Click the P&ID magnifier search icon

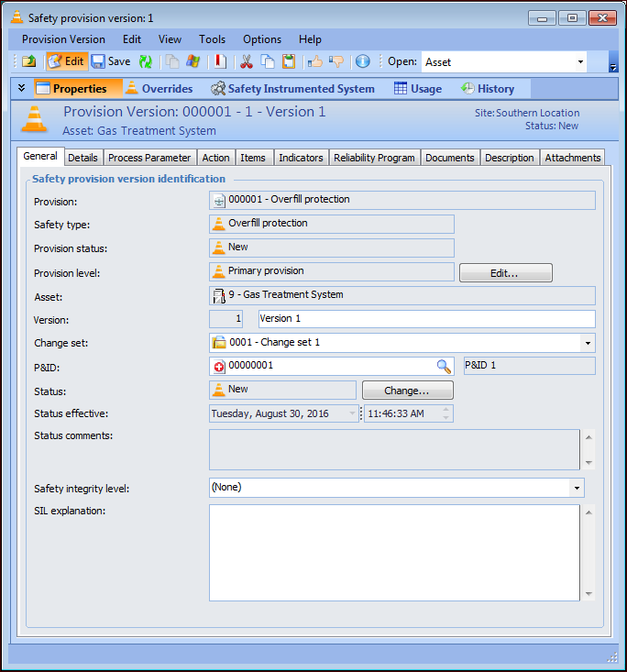point(444,367)
